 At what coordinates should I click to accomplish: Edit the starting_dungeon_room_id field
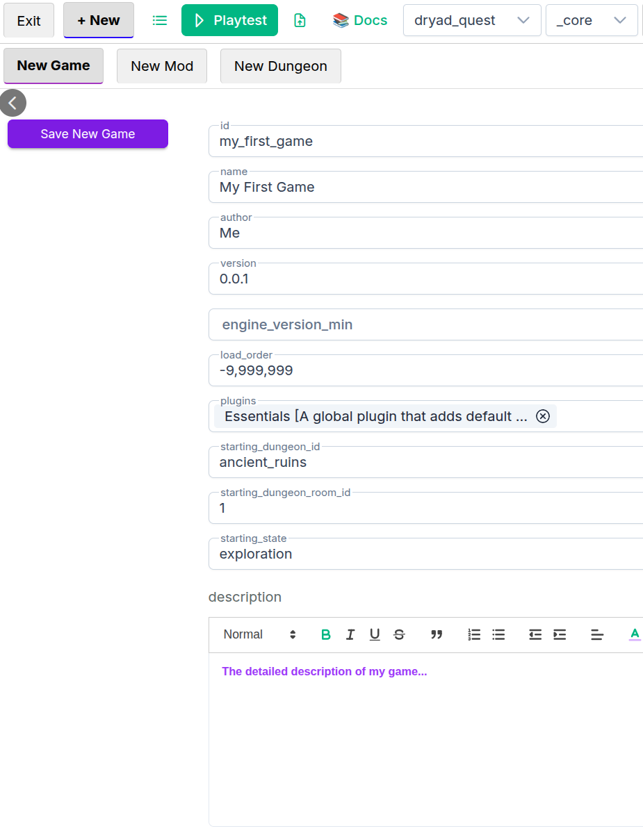425,508
